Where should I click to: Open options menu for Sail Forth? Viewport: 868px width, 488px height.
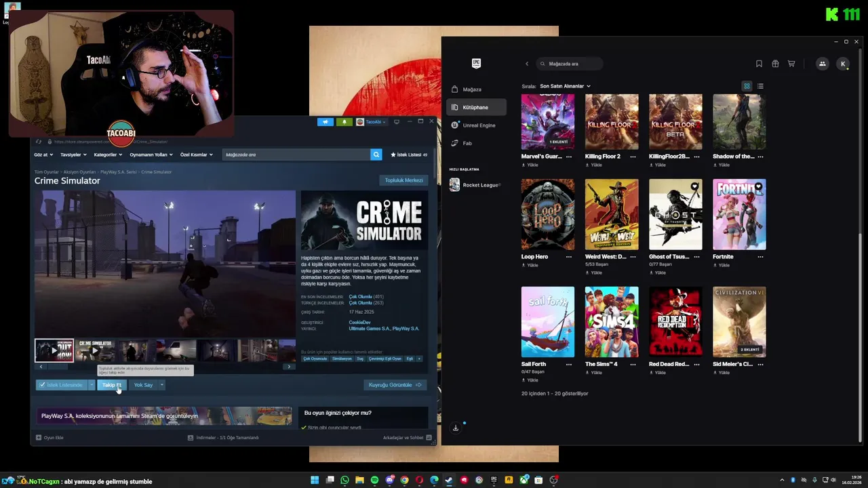click(x=569, y=364)
